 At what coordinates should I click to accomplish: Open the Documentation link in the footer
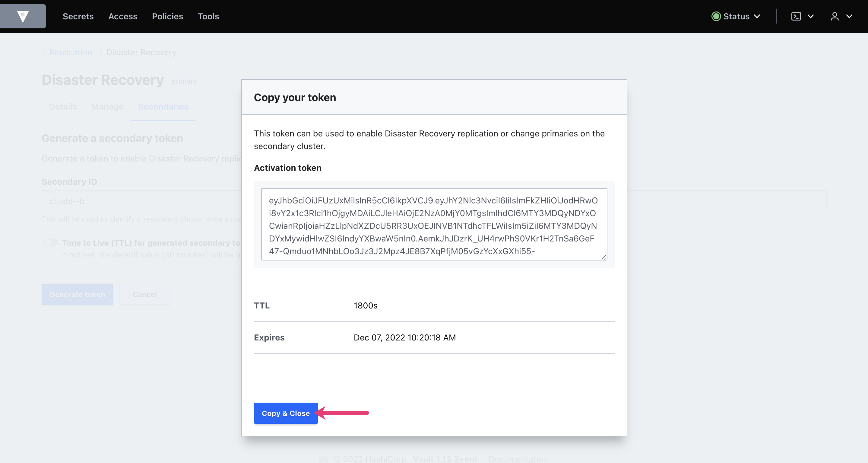coord(518,459)
